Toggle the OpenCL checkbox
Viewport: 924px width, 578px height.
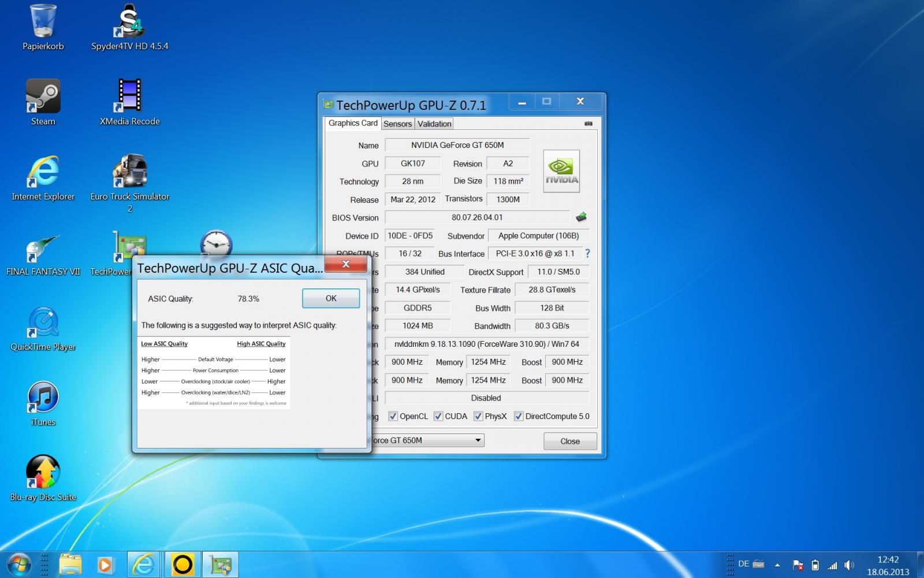[393, 416]
